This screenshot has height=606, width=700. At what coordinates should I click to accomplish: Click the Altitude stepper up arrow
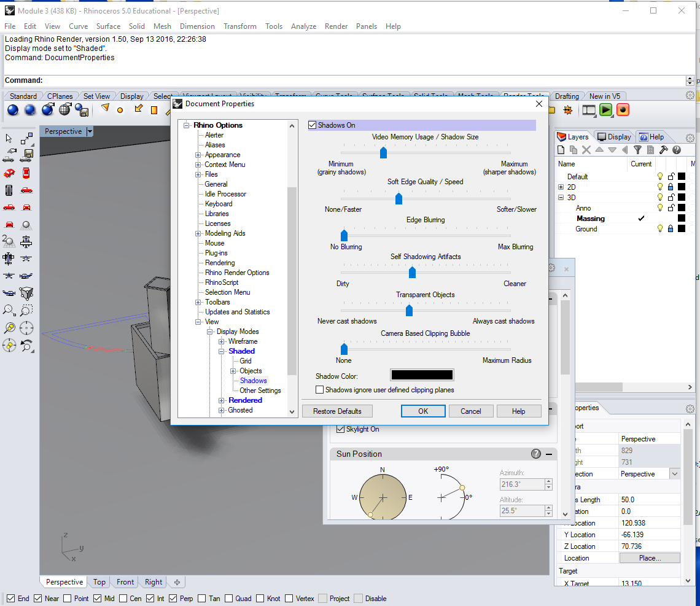click(549, 508)
